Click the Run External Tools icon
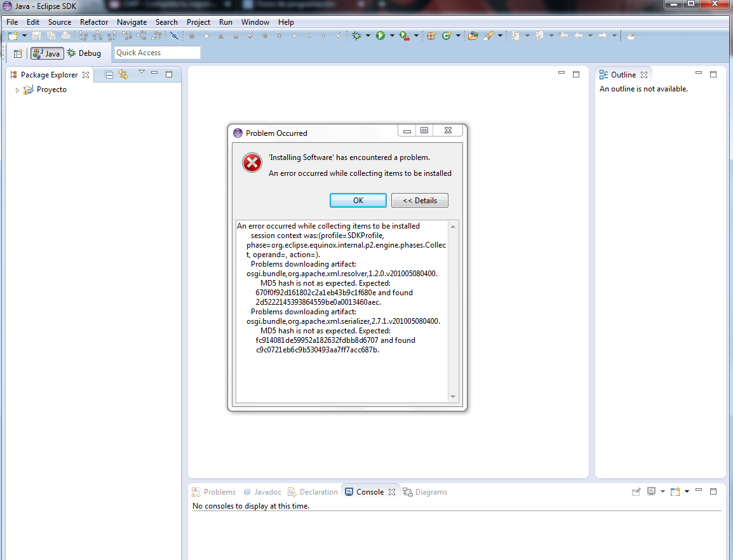This screenshot has width=733, height=560. pos(405,36)
